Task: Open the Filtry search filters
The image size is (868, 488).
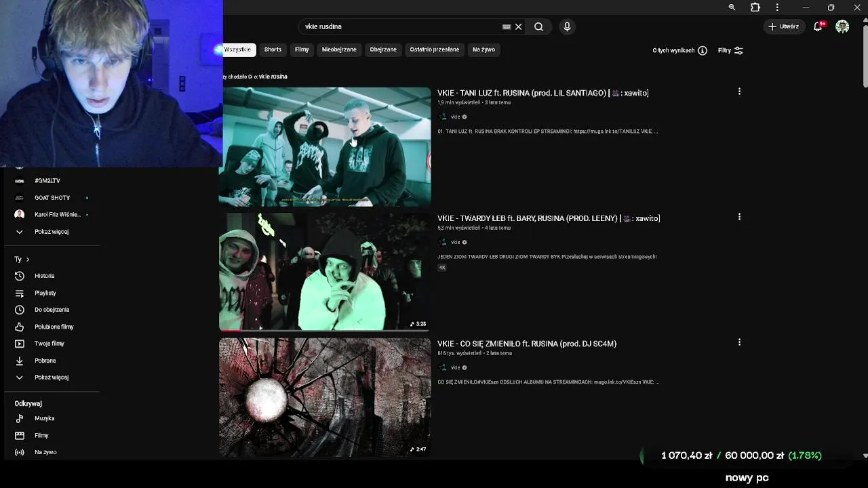Action: (x=730, y=50)
